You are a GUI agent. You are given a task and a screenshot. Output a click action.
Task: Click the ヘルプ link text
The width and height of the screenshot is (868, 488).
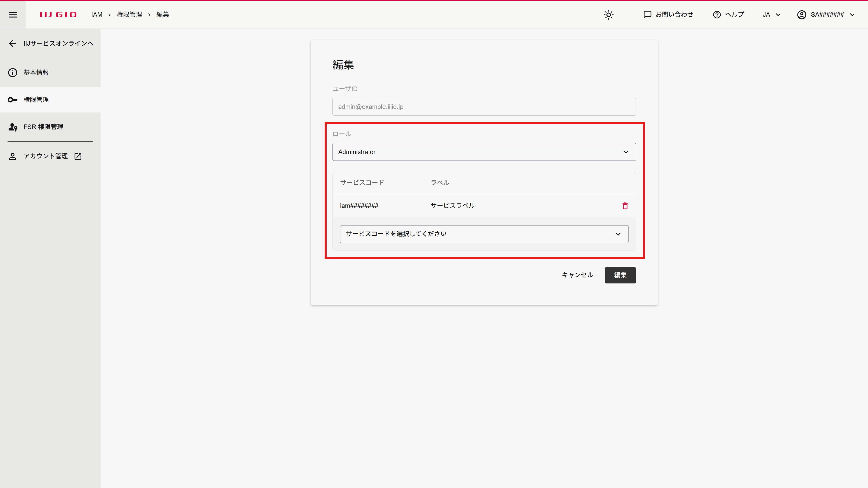734,14
